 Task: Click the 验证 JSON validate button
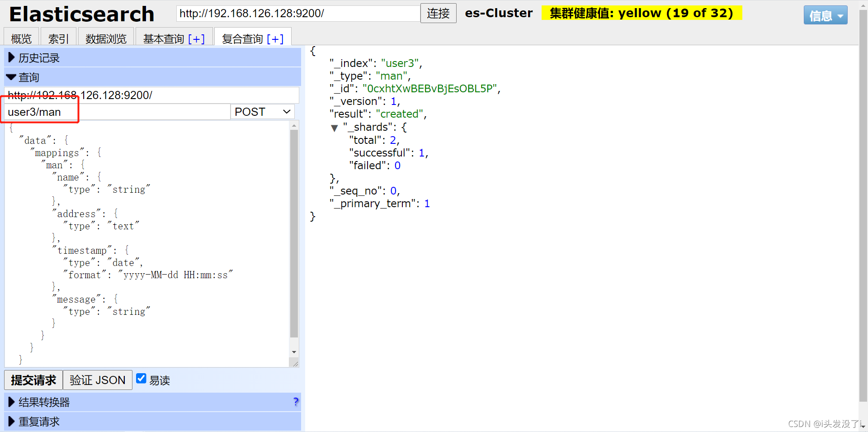pyautogui.click(x=98, y=380)
